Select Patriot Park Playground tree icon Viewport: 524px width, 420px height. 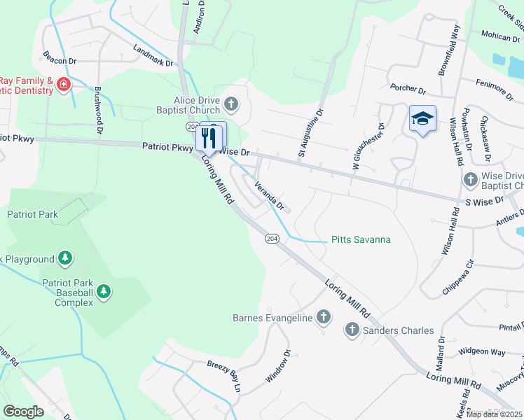[x=65, y=258]
